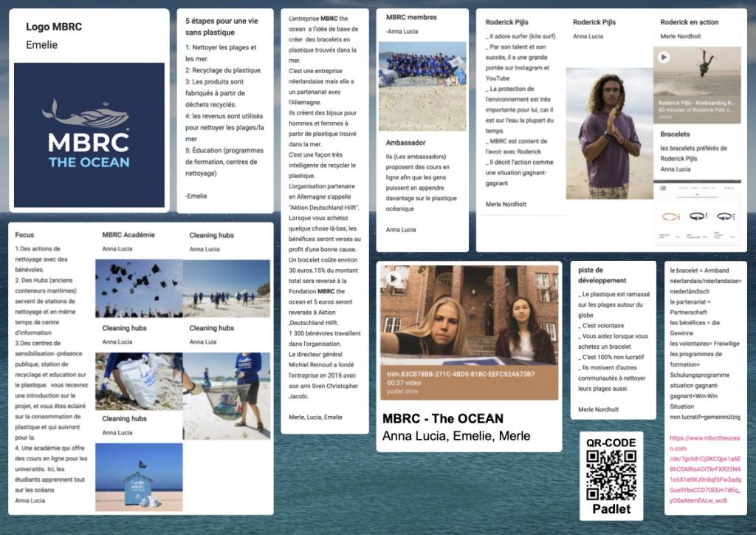Click the "trim.83CB78BB" video file name
Screen dimensions: 756x535
[x=461, y=374]
